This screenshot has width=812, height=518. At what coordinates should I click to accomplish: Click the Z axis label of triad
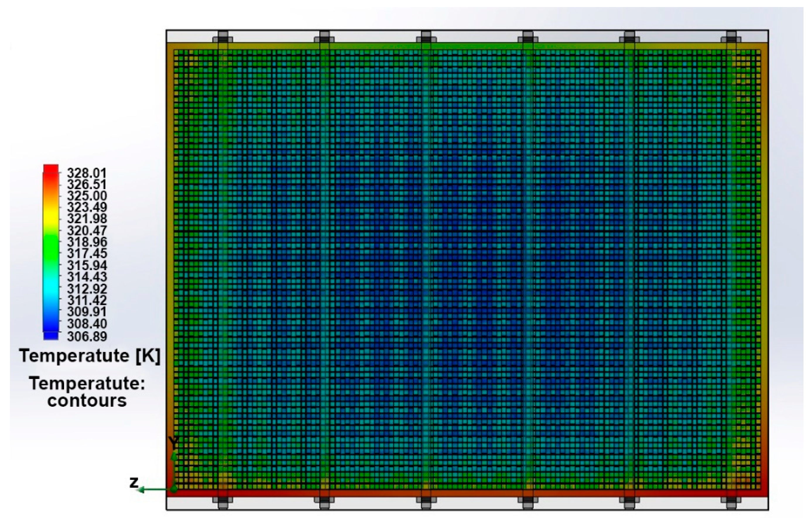click(134, 482)
